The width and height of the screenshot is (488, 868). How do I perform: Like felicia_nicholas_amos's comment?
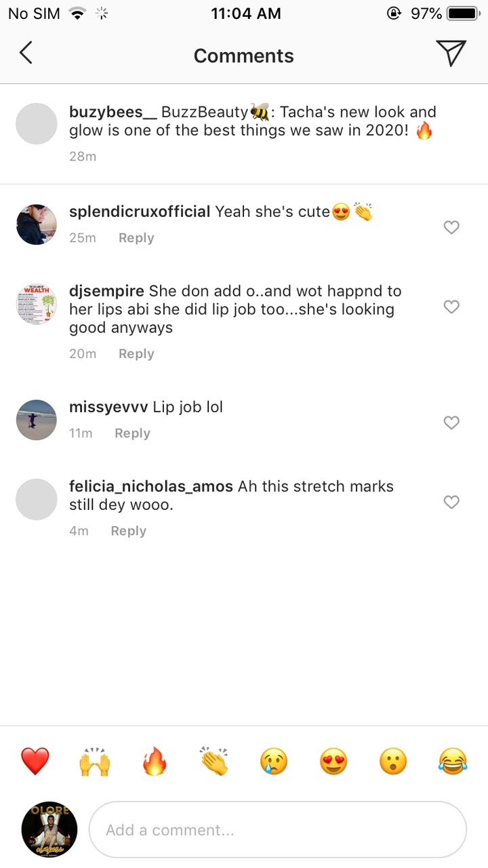pyautogui.click(x=451, y=502)
